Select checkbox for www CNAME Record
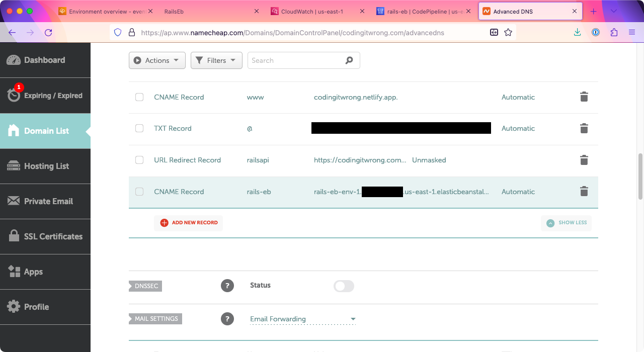Image resolution: width=644 pixels, height=352 pixels. pos(139,97)
